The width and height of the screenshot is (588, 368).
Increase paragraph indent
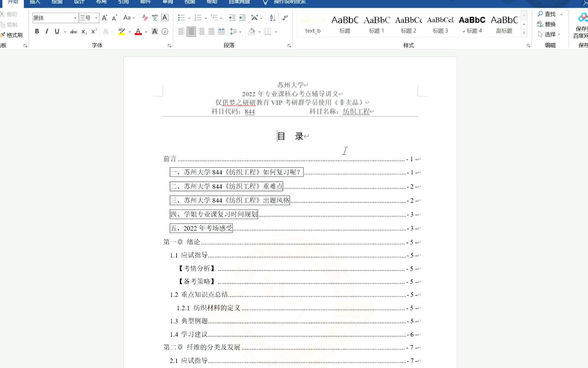(242, 18)
